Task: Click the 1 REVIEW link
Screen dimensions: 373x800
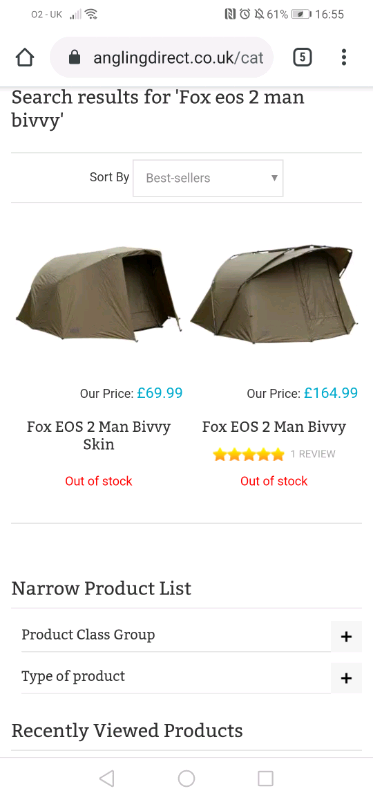Action: pyautogui.click(x=313, y=454)
